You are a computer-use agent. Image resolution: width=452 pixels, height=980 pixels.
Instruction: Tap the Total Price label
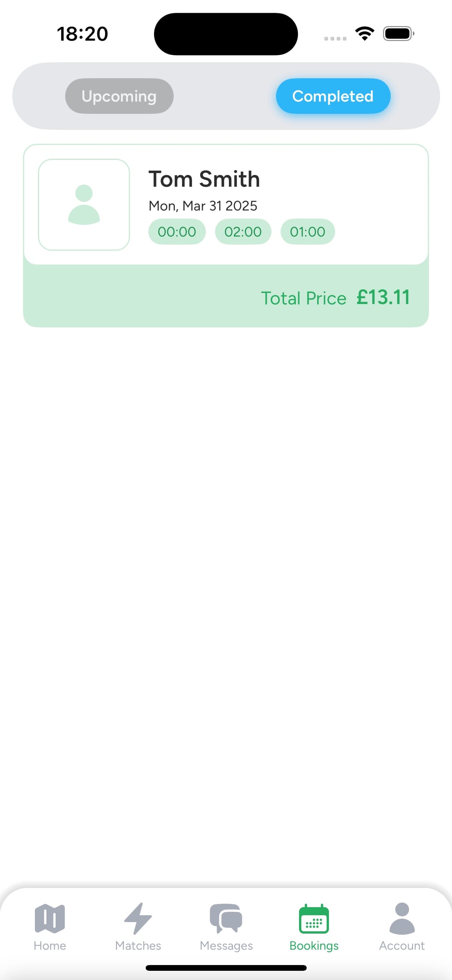pos(304,298)
